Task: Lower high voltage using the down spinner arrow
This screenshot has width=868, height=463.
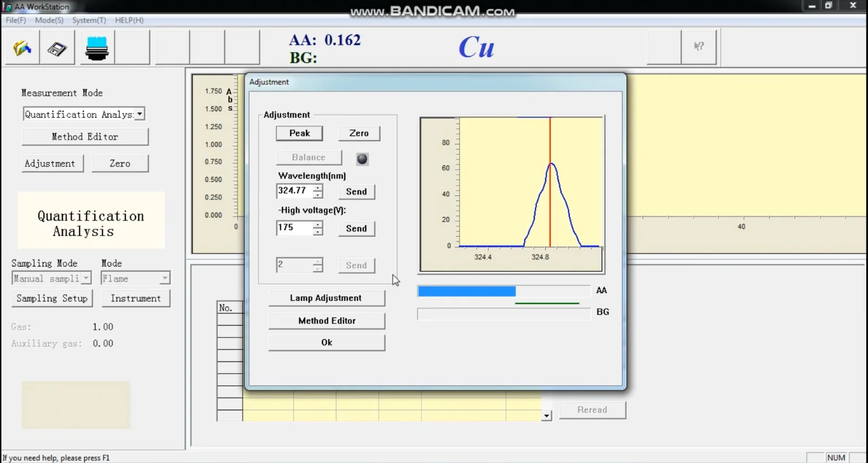Action: pyautogui.click(x=318, y=232)
